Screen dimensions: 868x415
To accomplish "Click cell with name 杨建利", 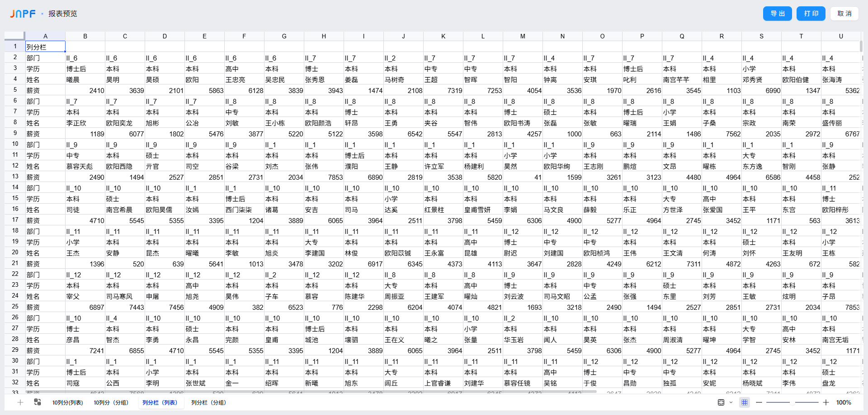I will (483, 166).
